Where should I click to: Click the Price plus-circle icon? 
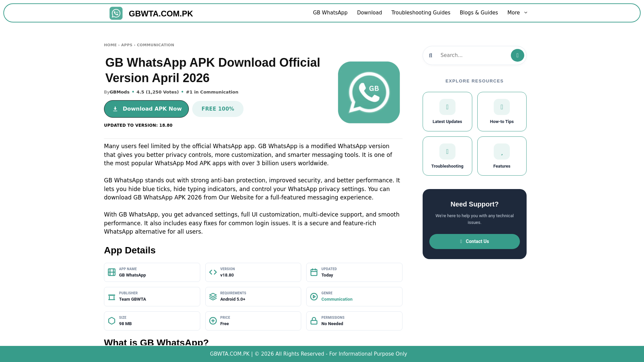click(x=213, y=321)
